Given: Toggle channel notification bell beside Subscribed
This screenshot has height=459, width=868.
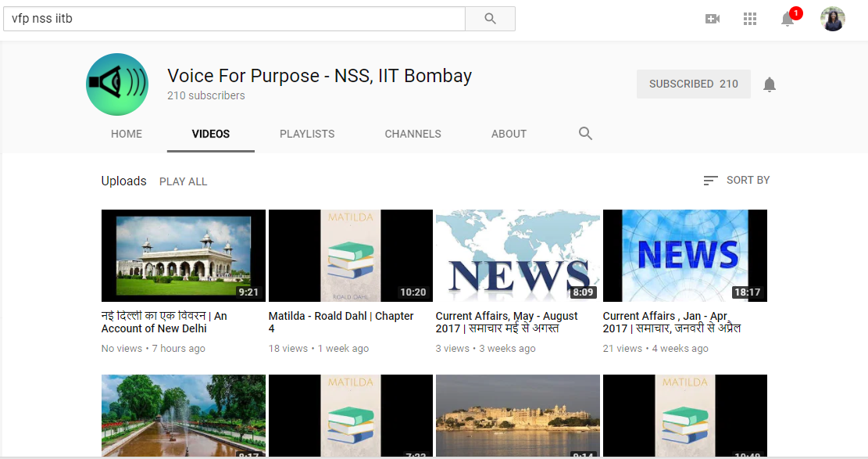Looking at the screenshot, I should (x=770, y=84).
